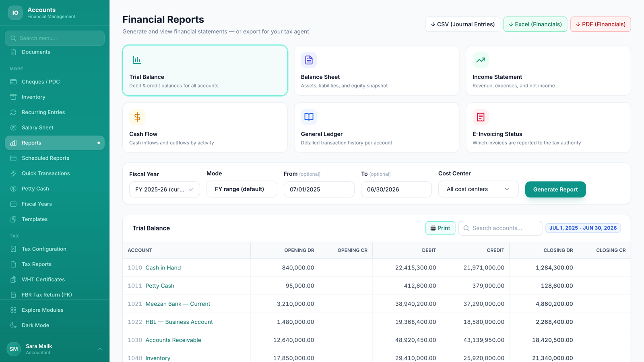Click the Generate Report button
Viewport: 644px width, 362px height.
point(555,189)
